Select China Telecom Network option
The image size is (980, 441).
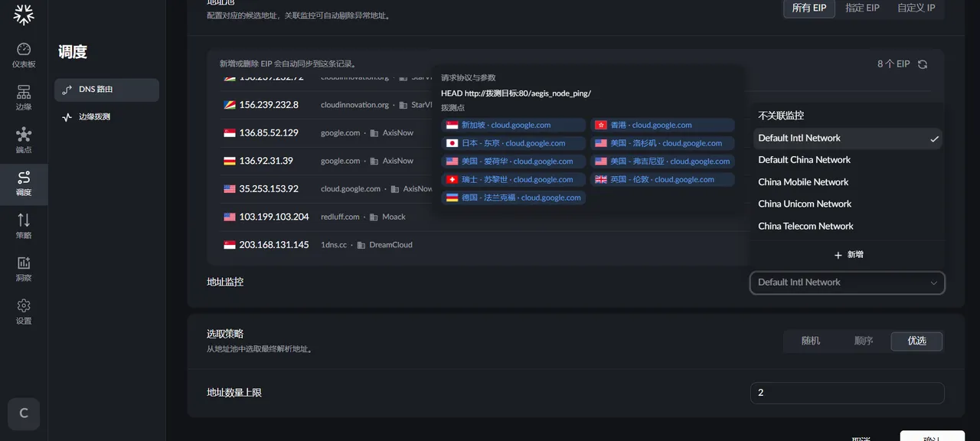tap(848, 227)
